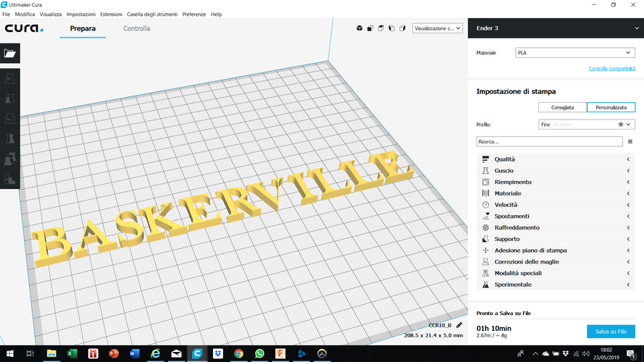
Task: Expand Adesione piano di stampa section
Action: [556, 251]
